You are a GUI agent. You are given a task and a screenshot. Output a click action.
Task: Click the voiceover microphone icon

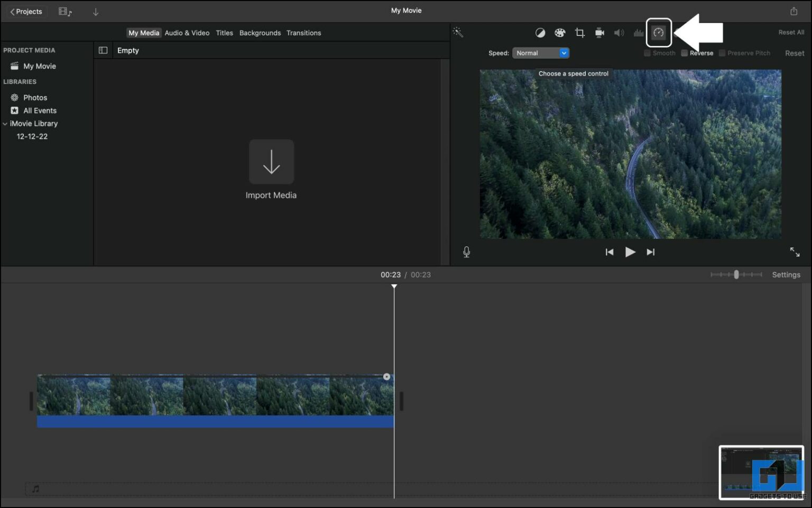point(466,252)
